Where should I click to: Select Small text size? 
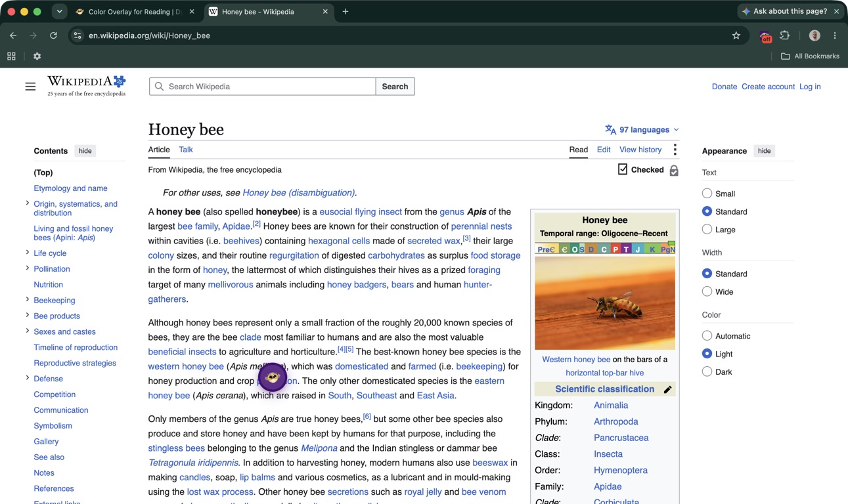point(707,194)
